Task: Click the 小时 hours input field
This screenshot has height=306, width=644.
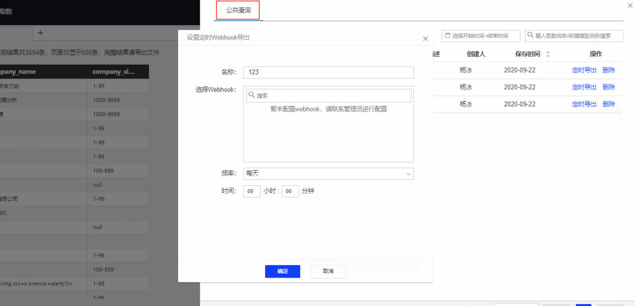Action: [252, 191]
